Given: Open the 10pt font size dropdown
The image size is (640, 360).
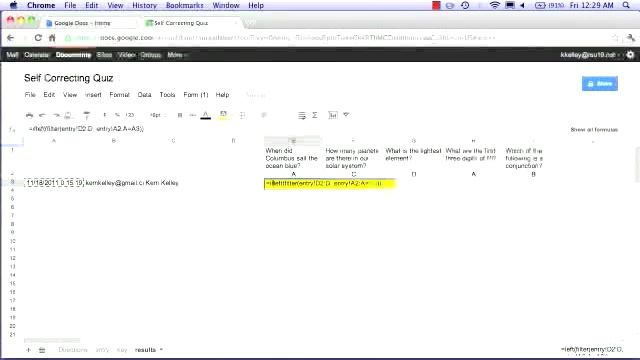Looking at the screenshot, I should pyautogui.click(x=157, y=115).
